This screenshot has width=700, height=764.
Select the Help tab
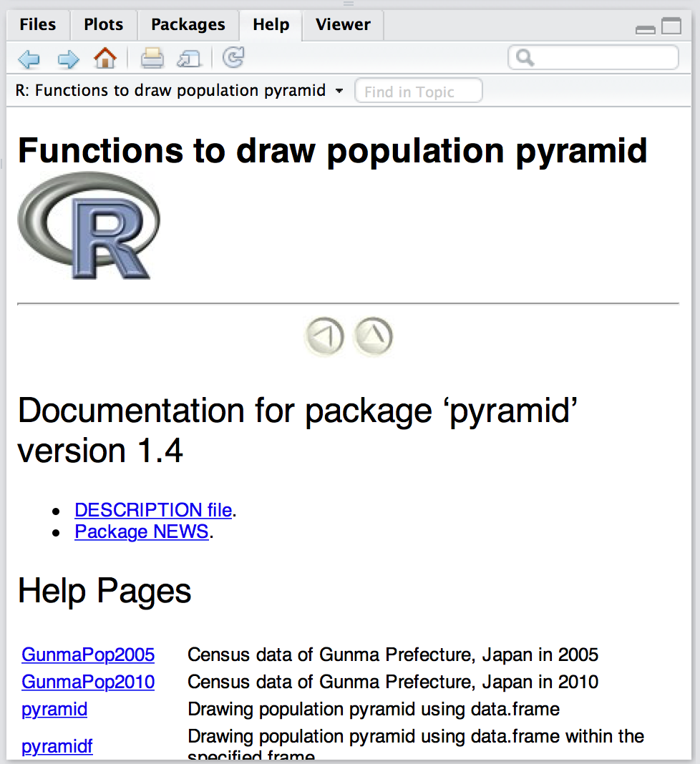(271, 24)
